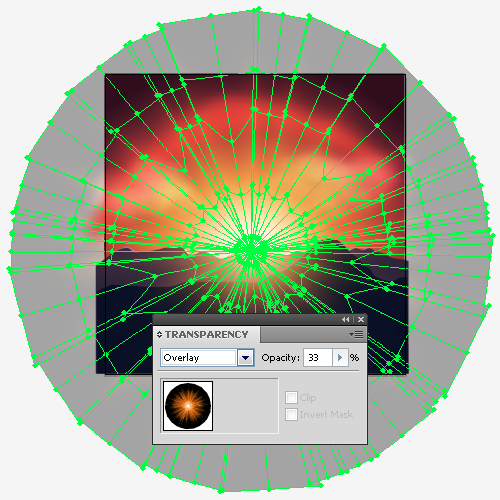The height and width of the screenshot is (500, 500).
Task: Cycle panel view via arrows beside TRANSPARENCY title
Action: click(159, 335)
